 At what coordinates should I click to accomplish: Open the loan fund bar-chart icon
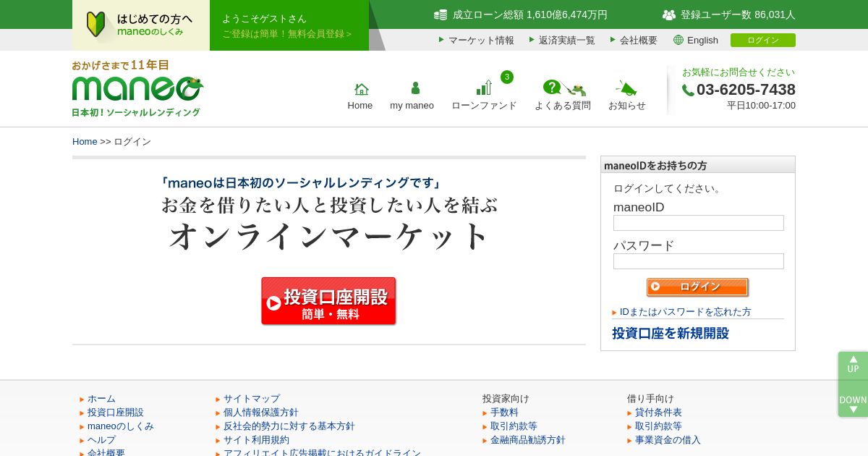[484, 88]
